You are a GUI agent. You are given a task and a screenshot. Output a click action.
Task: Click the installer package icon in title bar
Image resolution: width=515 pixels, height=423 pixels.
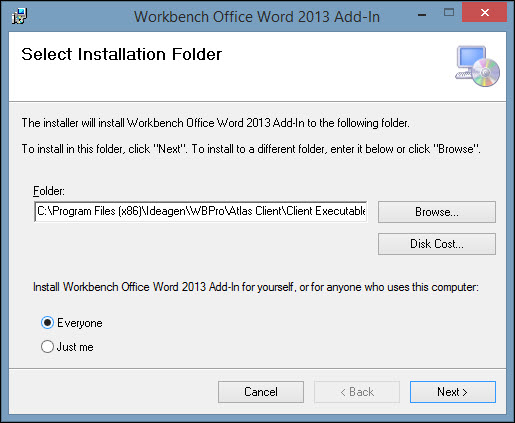pos(19,16)
